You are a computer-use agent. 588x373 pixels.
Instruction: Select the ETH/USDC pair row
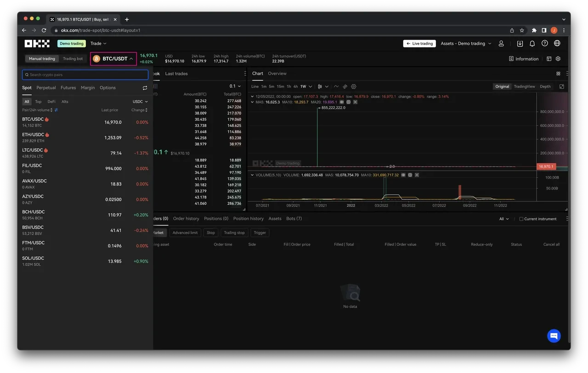(85, 138)
